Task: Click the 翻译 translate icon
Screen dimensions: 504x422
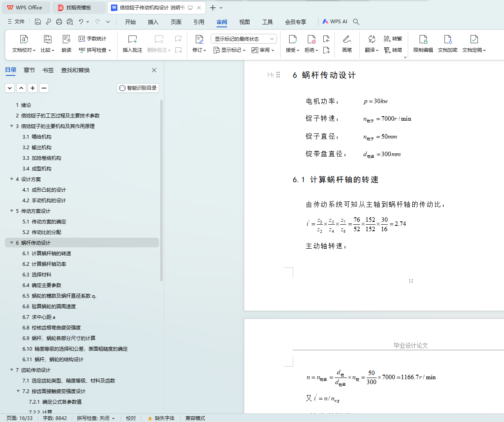Action: pyautogui.click(x=371, y=40)
